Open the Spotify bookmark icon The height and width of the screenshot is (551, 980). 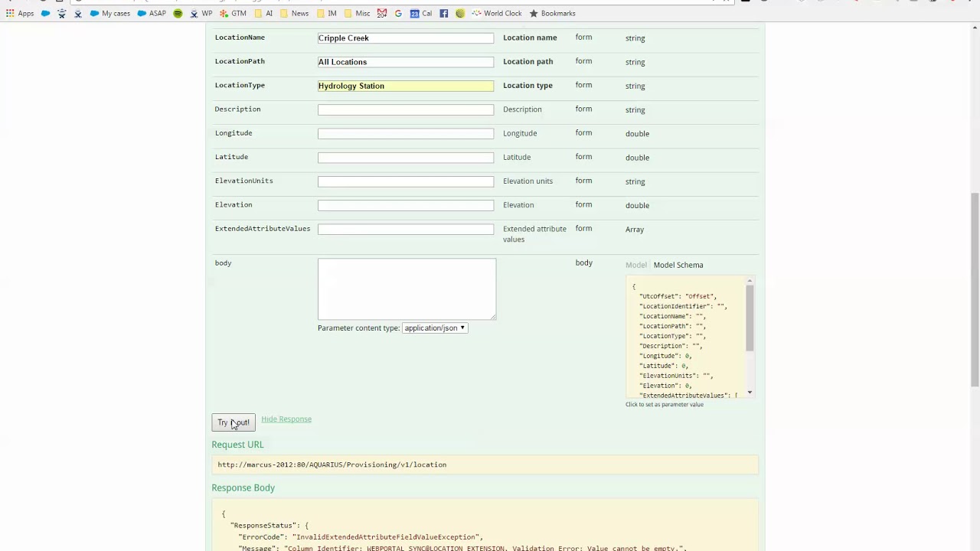coord(178,13)
